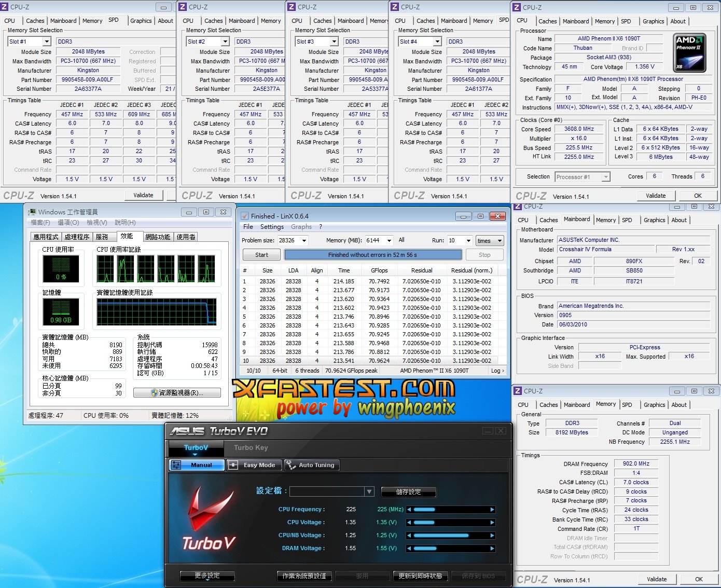Decrease CPU Voltage with left arrow
The height and width of the screenshot is (588, 721).
coord(409,523)
